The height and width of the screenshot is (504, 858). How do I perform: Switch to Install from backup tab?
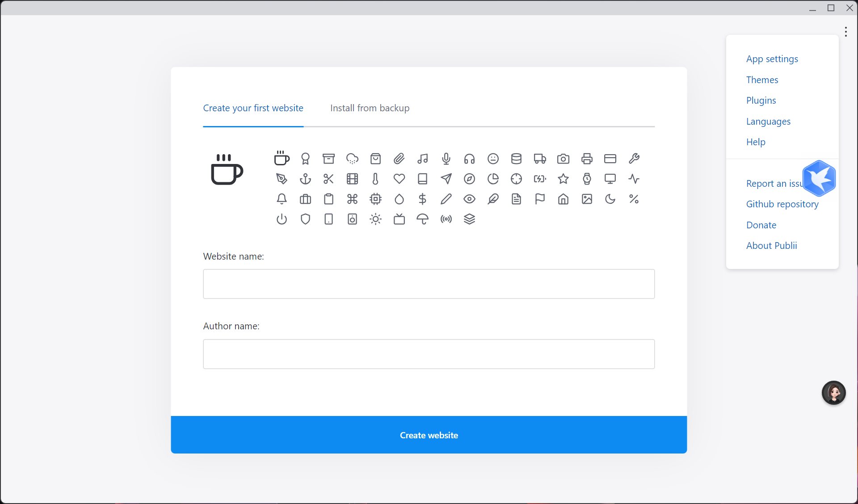pos(370,108)
